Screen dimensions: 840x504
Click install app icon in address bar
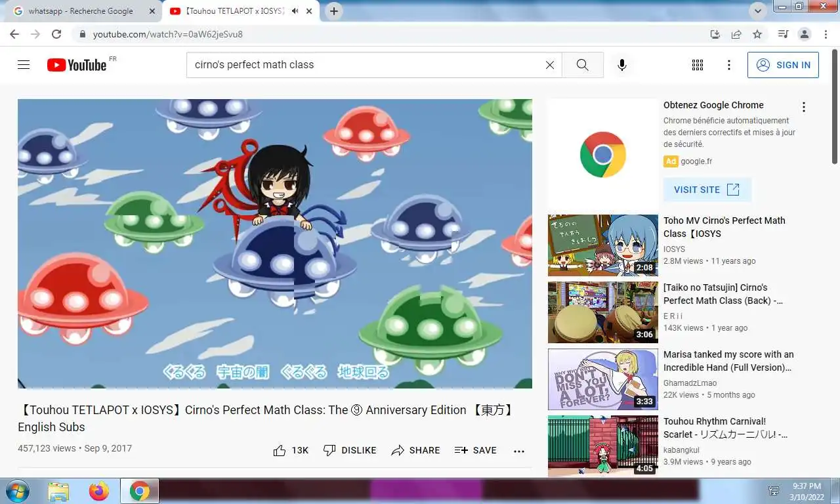pos(715,34)
